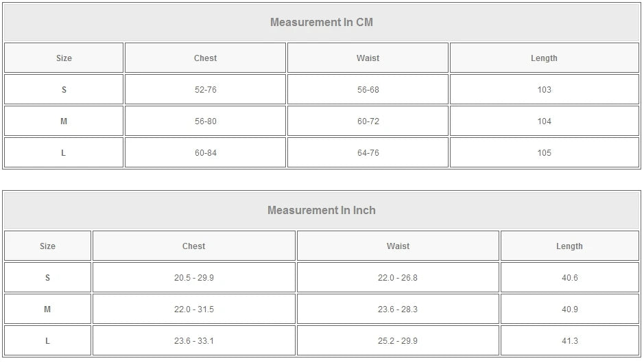The width and height of the screenshot is (644, 363).
Task: Click the size L cell in Inch table
Action: [47, 341]
